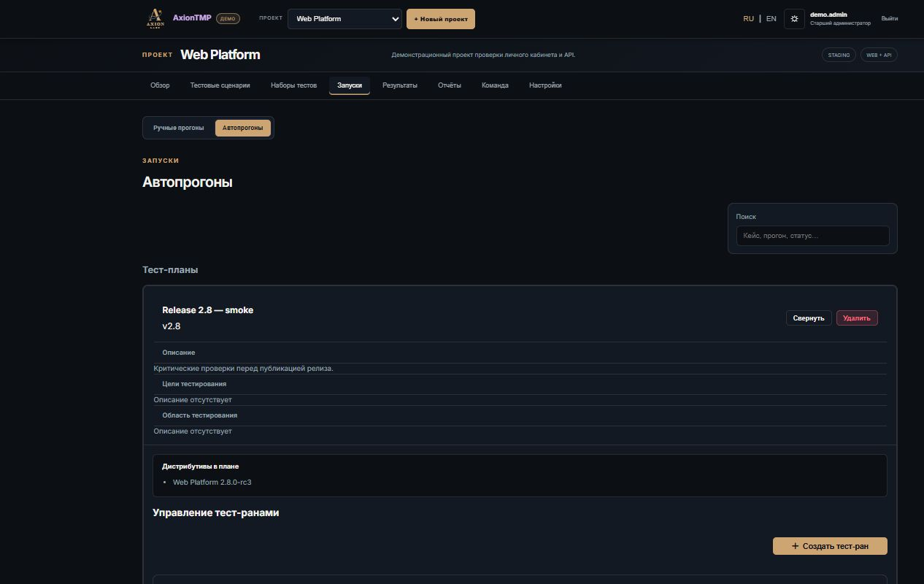Click the "Управление тест-ранами" heading

click(x=216, y=512)
